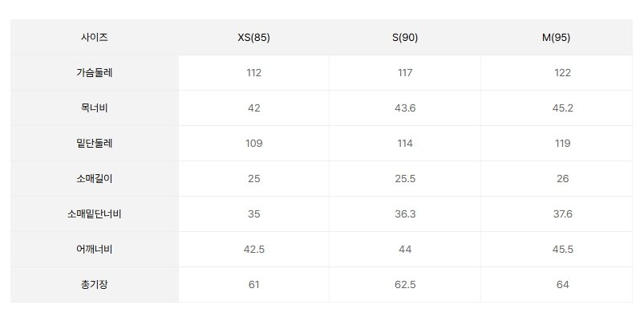This screenshot has width=644, height=313.
Task: Click the XS chest value 112
Action: (x=253, y=73)
